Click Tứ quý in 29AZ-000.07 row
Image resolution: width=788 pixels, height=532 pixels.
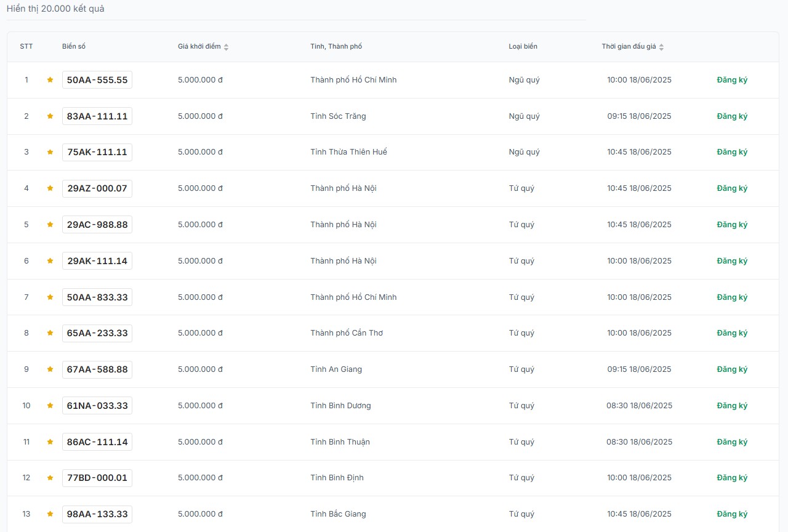click(x=521, y=188)
